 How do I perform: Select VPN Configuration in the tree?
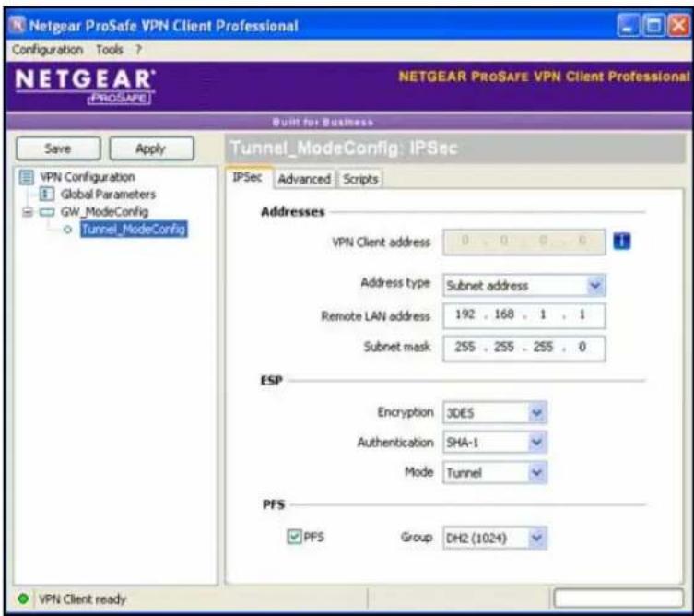pyautogui.click(x=88, y=177)
